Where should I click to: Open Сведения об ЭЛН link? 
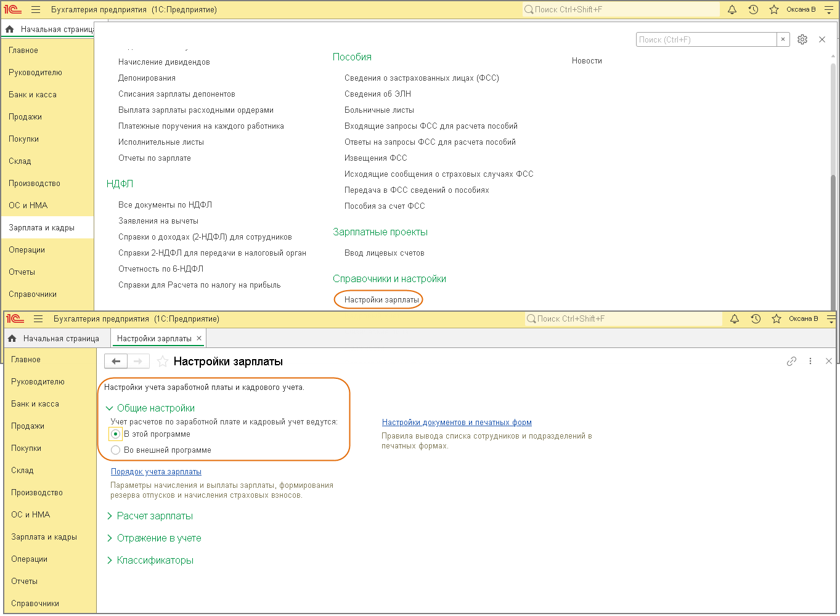point(378,94)
